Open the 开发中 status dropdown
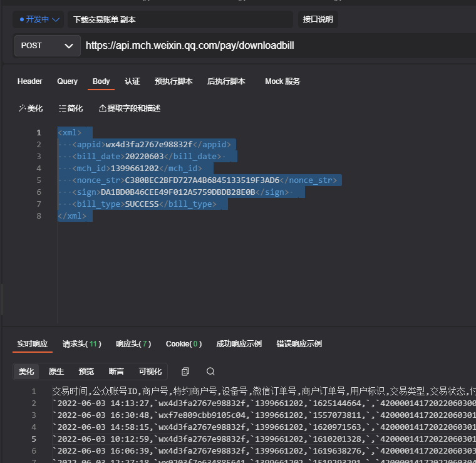 click(39, 19)
